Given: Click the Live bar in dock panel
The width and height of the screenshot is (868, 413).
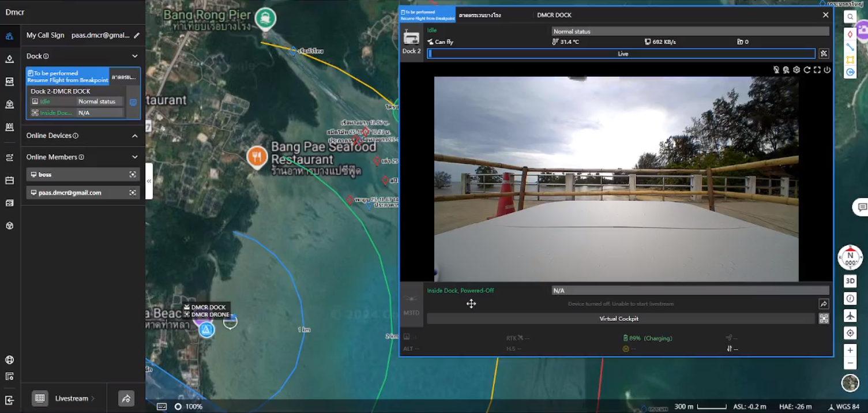Looking at the screenshot, I should coord(622,54).
